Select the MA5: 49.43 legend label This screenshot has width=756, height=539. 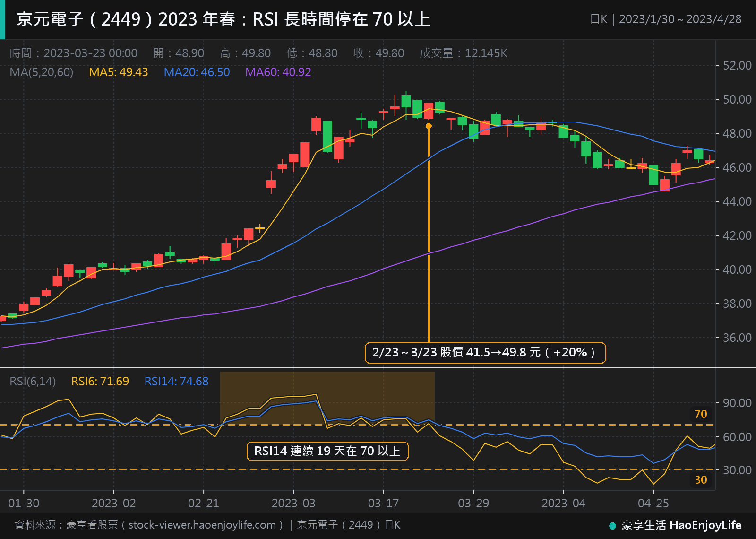[x=118, y=72]
